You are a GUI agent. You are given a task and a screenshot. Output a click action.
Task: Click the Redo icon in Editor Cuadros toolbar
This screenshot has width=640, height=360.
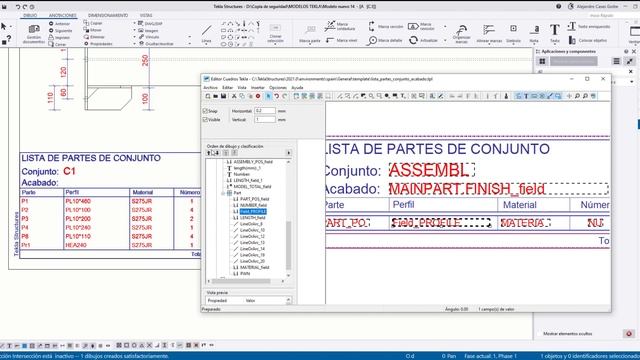click(x=285, y=96)
